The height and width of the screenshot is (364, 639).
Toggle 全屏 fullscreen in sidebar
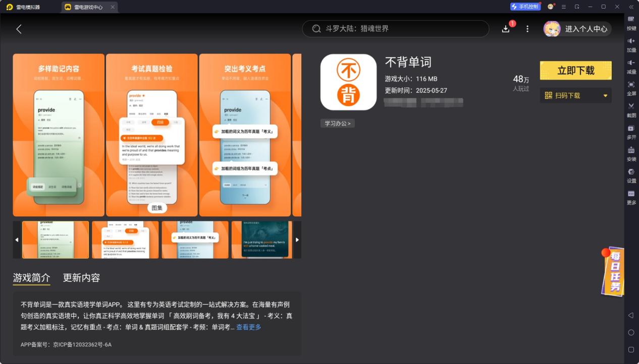(631, 88)
